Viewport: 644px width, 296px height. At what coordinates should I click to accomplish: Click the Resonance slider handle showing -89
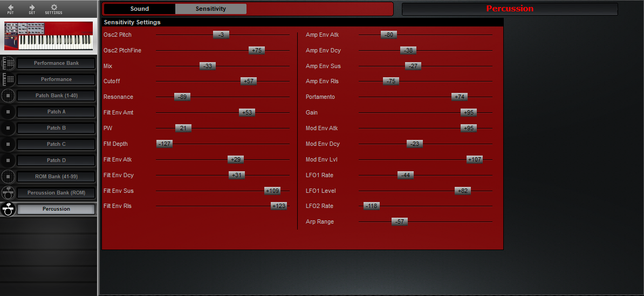pos(182,97)
